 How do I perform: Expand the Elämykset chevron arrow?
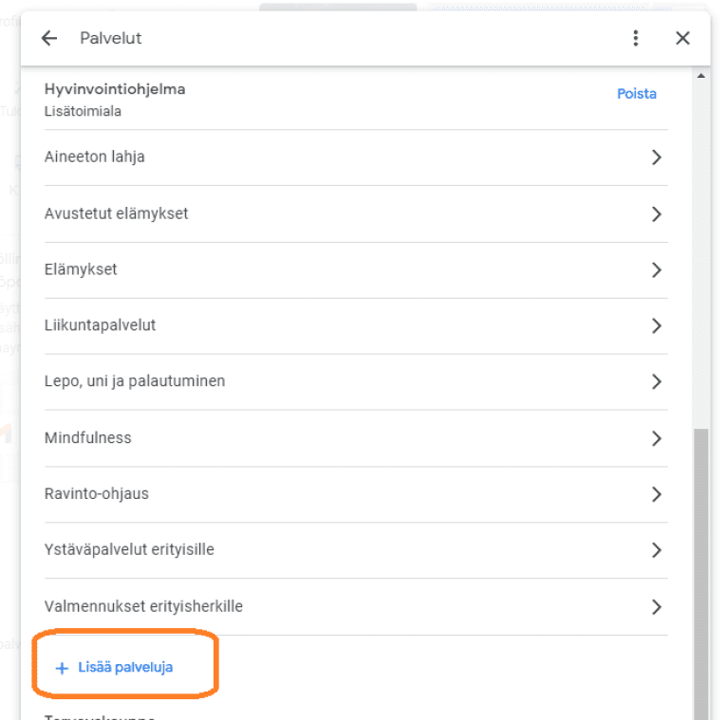tap(656, 270)
